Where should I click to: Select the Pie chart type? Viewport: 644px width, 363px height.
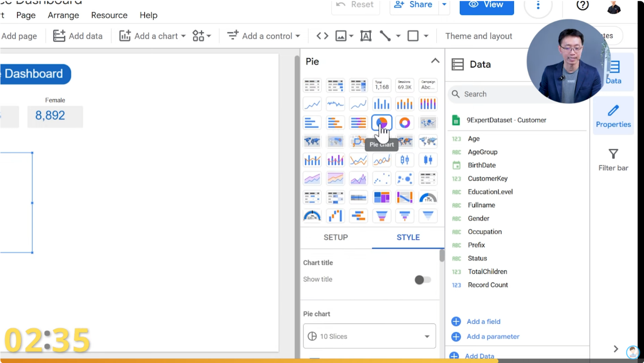381,122
